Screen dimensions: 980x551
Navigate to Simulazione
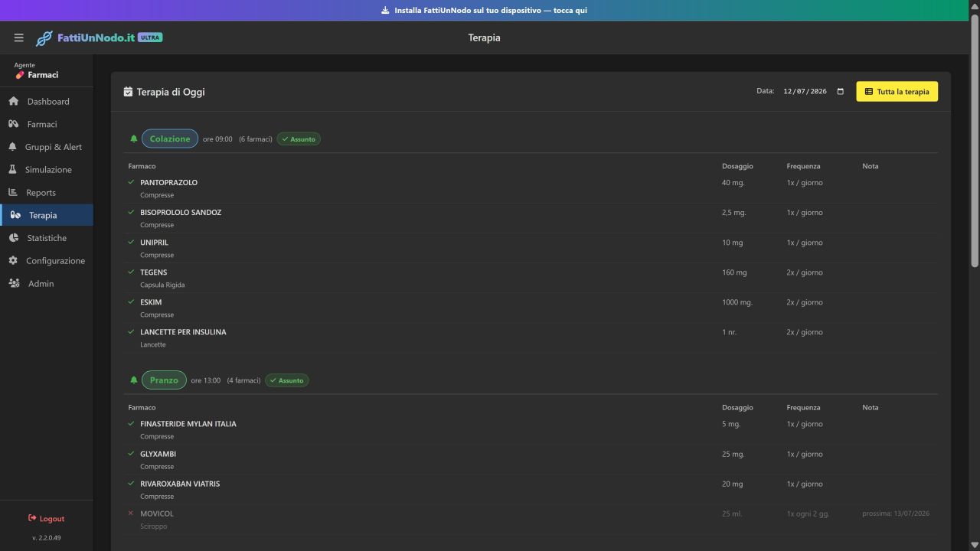tap(47, 170)
